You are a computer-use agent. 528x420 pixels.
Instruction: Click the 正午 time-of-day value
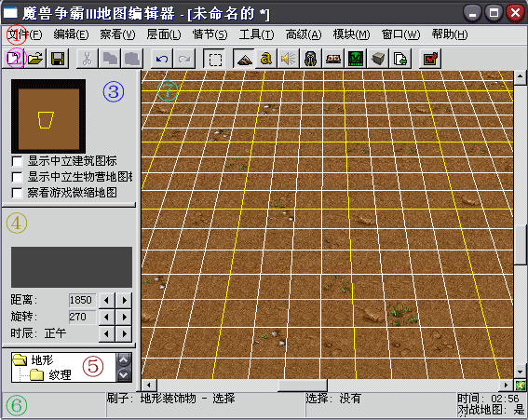point(55,333)
